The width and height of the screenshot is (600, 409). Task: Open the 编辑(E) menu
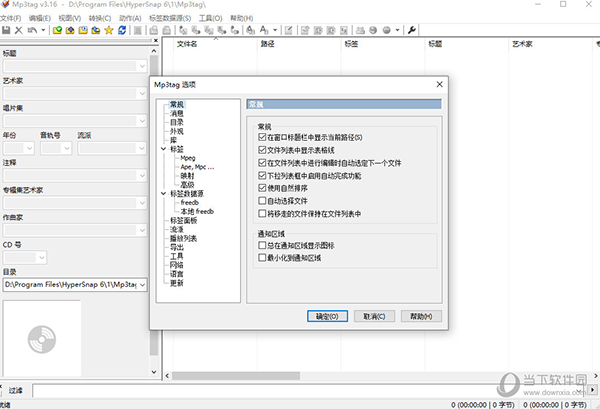tap(40, 18)
